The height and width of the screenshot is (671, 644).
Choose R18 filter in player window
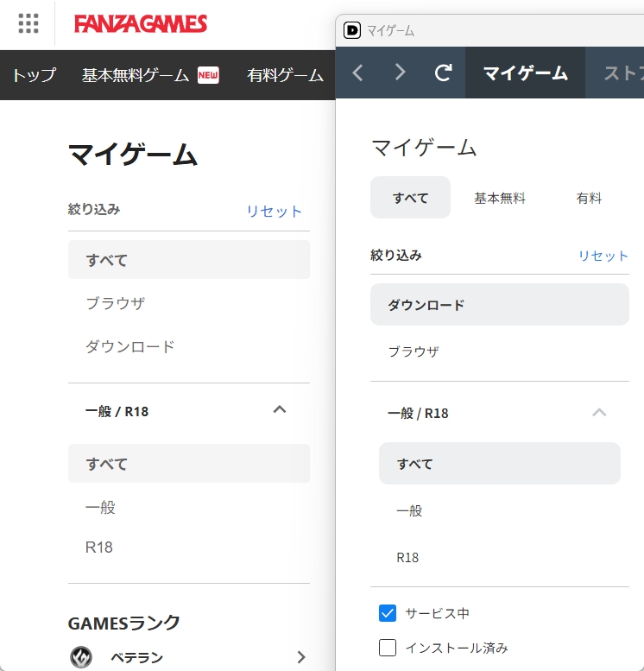pyautogui.click(x=407, y=557)
